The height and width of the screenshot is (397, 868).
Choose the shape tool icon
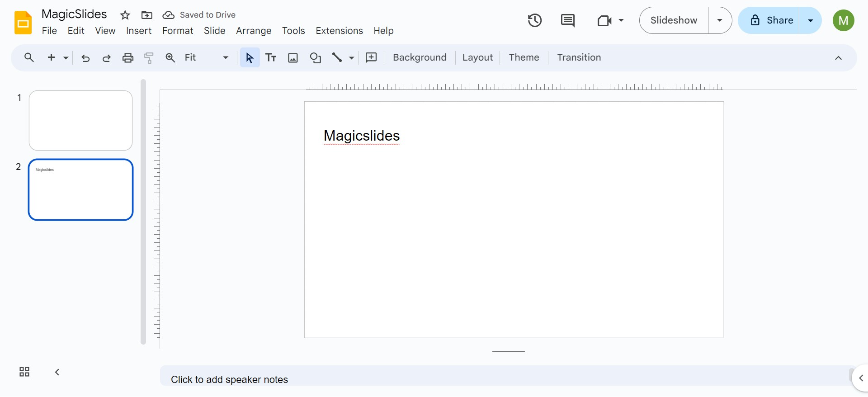click(x=315, y=57)
